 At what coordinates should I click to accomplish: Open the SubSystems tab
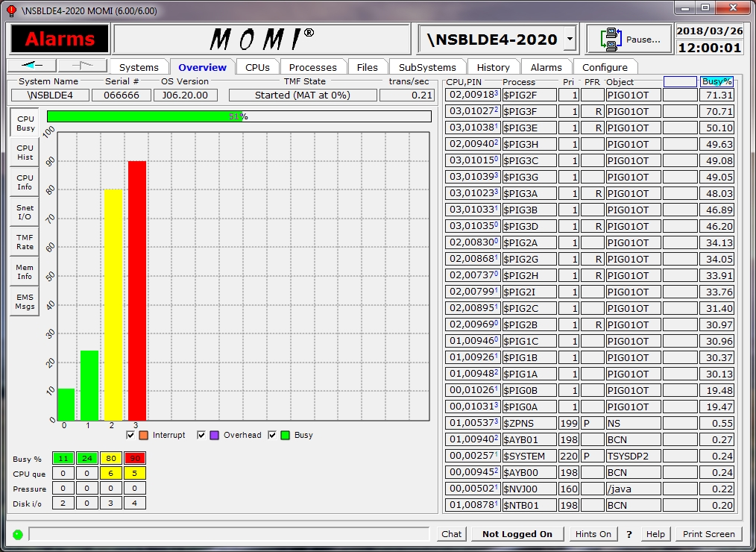tap(427, 67)
